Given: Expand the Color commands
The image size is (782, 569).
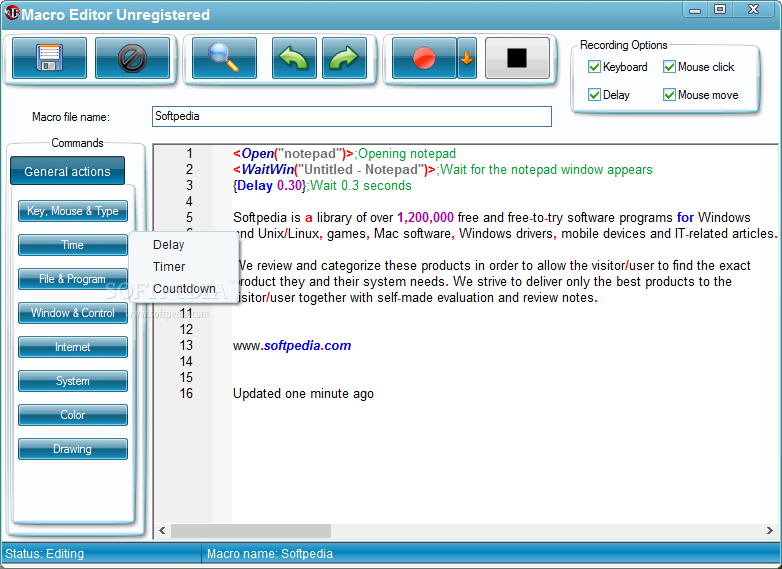Looking at the screenshot, I should [x=73, y=415].
